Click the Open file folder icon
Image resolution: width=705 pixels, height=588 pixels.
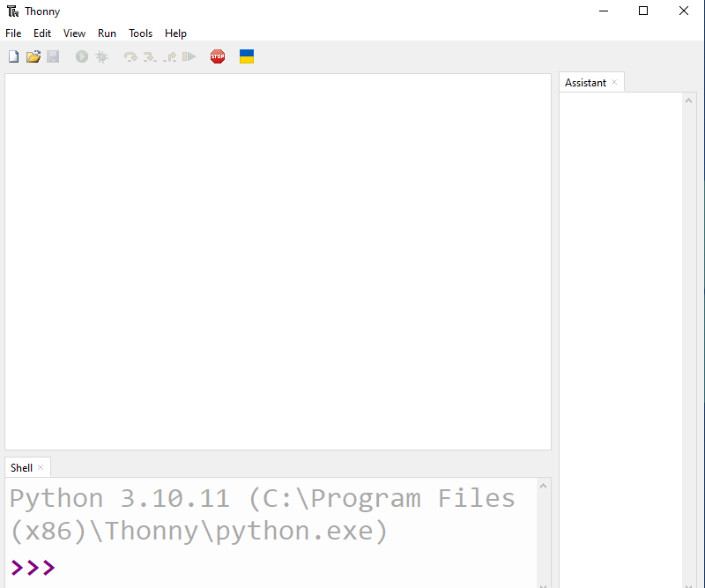33,56
